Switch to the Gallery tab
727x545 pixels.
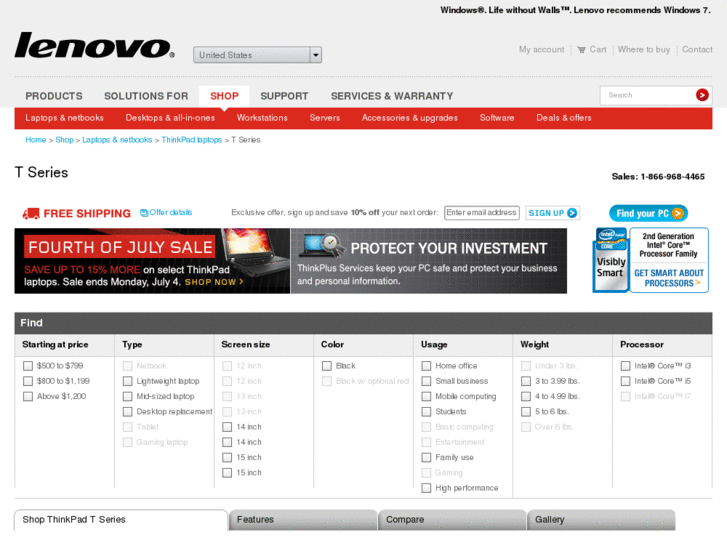click(601, 520)
